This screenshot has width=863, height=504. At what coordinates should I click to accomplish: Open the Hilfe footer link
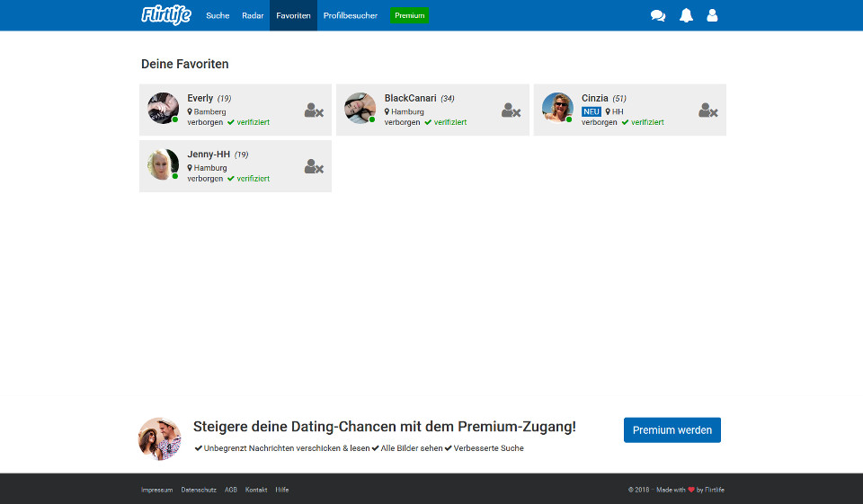pos(282,490)
